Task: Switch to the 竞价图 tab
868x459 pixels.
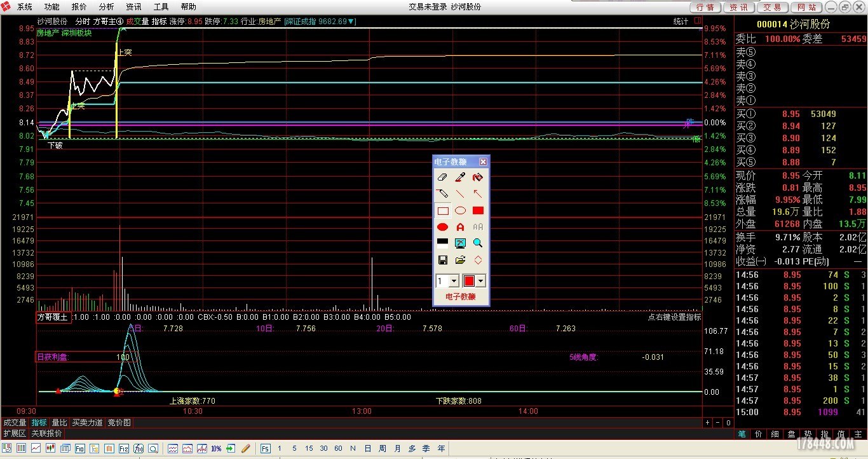Action: coord(119,423)
